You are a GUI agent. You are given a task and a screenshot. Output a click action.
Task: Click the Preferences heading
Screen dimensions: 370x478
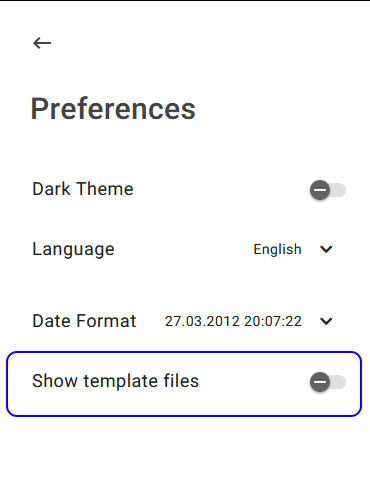[x=113, y=109]
